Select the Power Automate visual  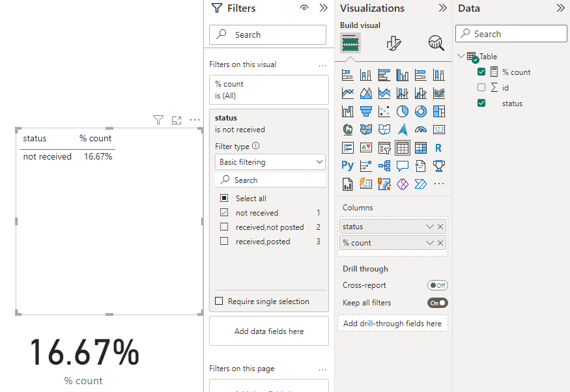click(x=421, y=184)
